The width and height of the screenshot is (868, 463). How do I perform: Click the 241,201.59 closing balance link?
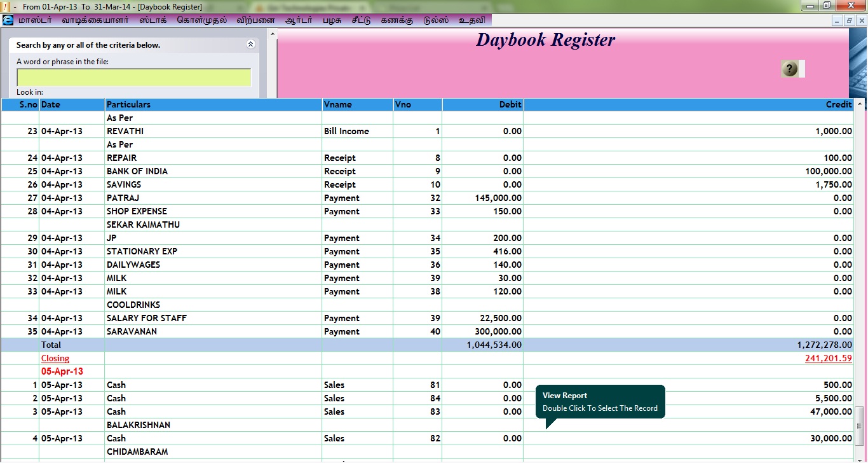[x=828, y=358]
